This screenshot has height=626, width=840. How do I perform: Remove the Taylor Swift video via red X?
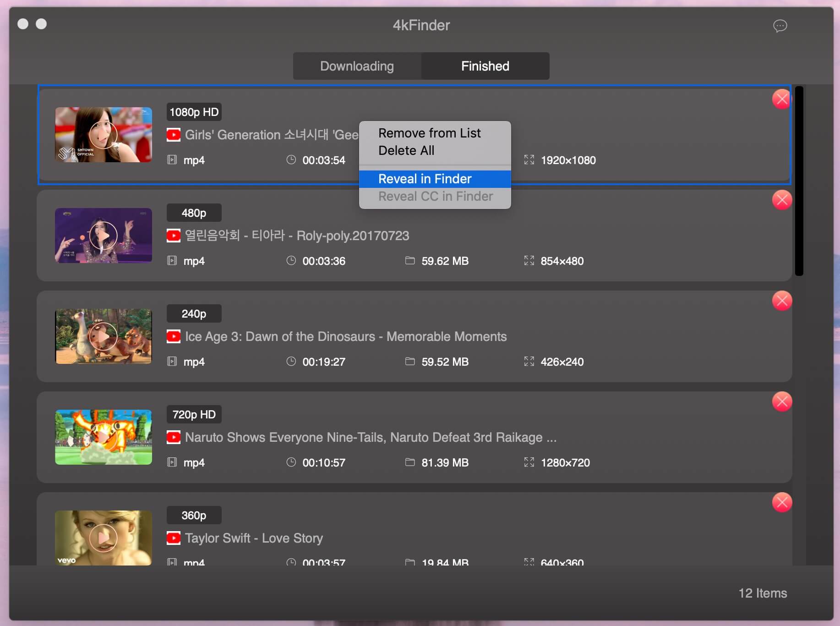click(x=782, y=502)
